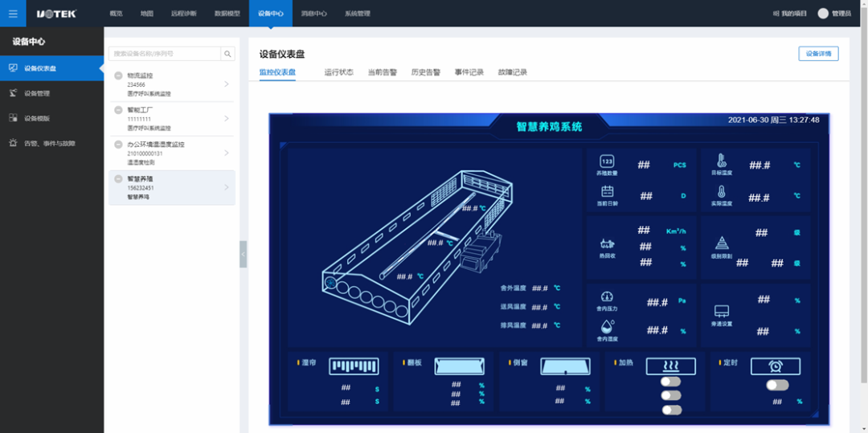Switch to the 运行状态 tab
The width and height of the screenshot is (868, 433).
[x=339, y=72]
